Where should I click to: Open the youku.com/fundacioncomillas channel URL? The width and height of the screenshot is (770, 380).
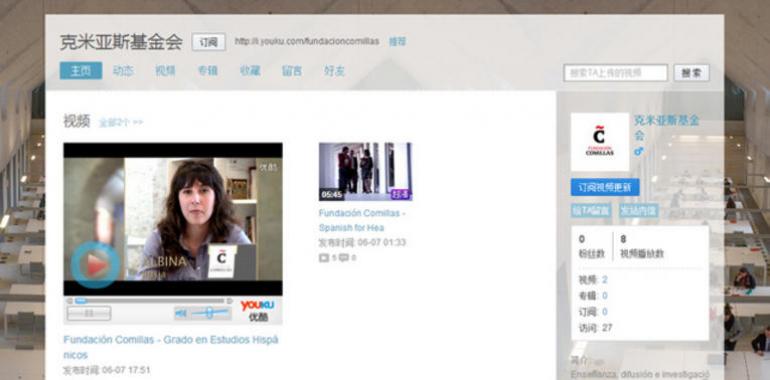tap(307, 42)
